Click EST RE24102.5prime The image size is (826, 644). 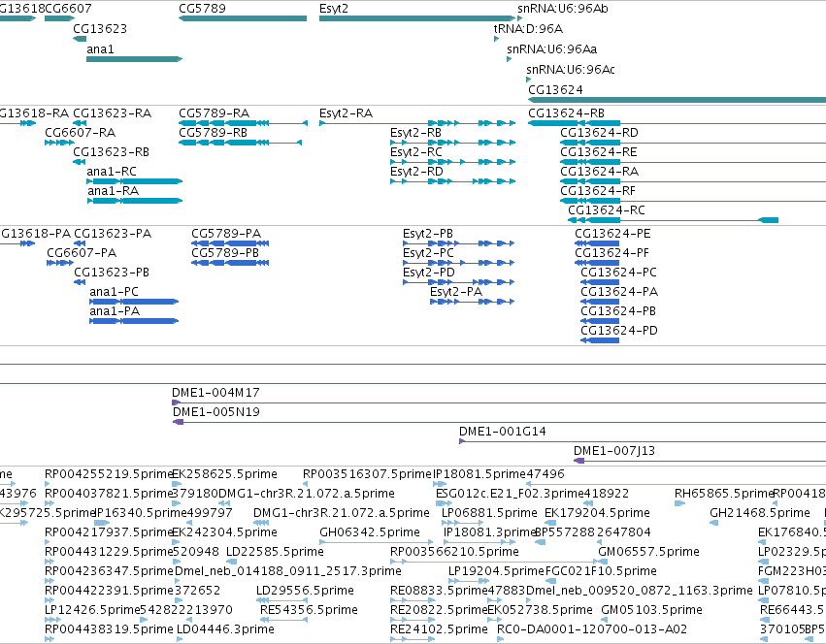point(413,639)
